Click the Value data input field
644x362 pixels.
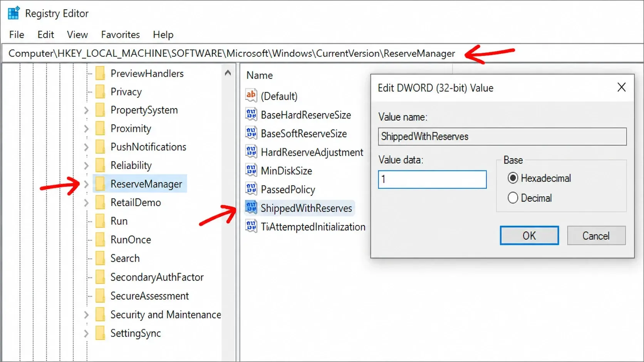pos(432,179)
